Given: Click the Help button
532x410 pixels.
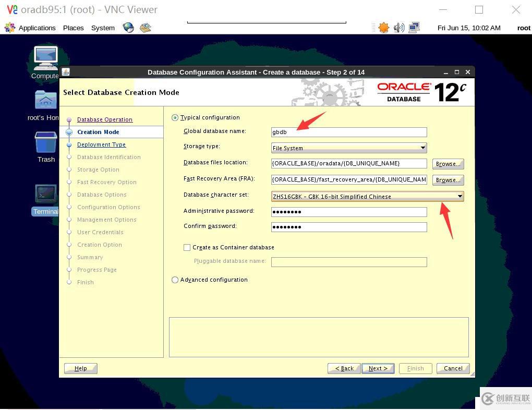Looking at the screenshot, I should (81, 369).
